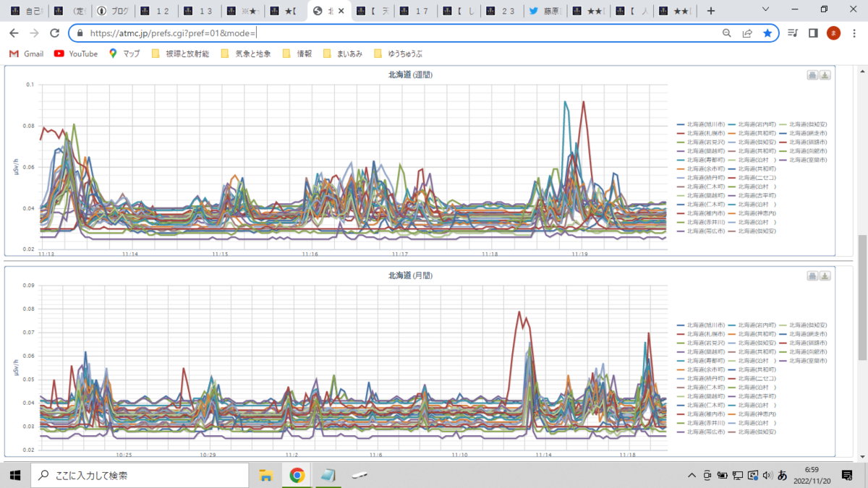The image size is (868, 488).
Task: Toggle 北海道(二セコ) series in monthly legend
Action: point(752,378)
